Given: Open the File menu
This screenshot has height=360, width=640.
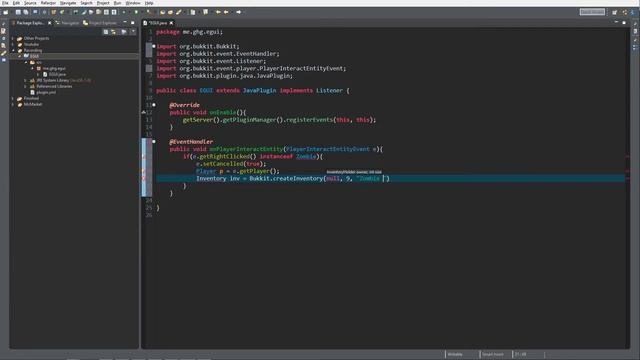Looking at the screenshot, I should click(x=5, y=3).
